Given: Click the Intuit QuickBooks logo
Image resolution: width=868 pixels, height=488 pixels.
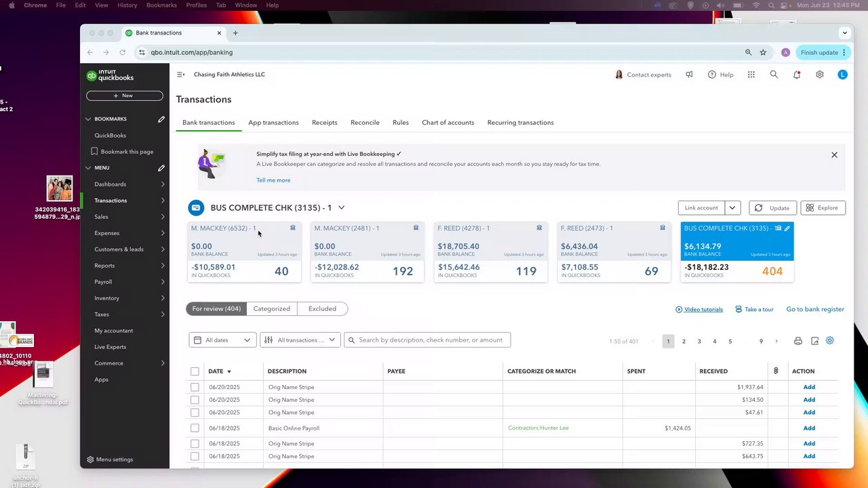Looking at the screenshot, I should (110, 76).
